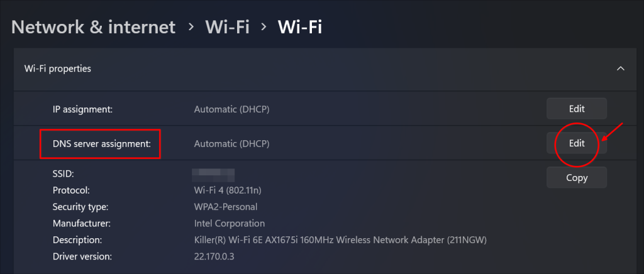Image resolution: width=644 pixels, height=274 pixels.
Task: Open the middle Wi-Fi breadcrumb
Action: pyautogui.click(x=227, y=27)
